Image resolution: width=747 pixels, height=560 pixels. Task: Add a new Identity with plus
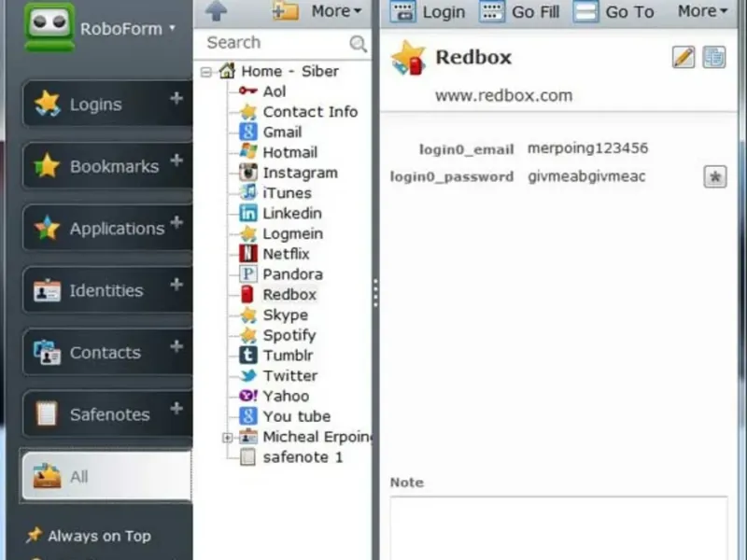pyautogui.click(x=176, y=285)
